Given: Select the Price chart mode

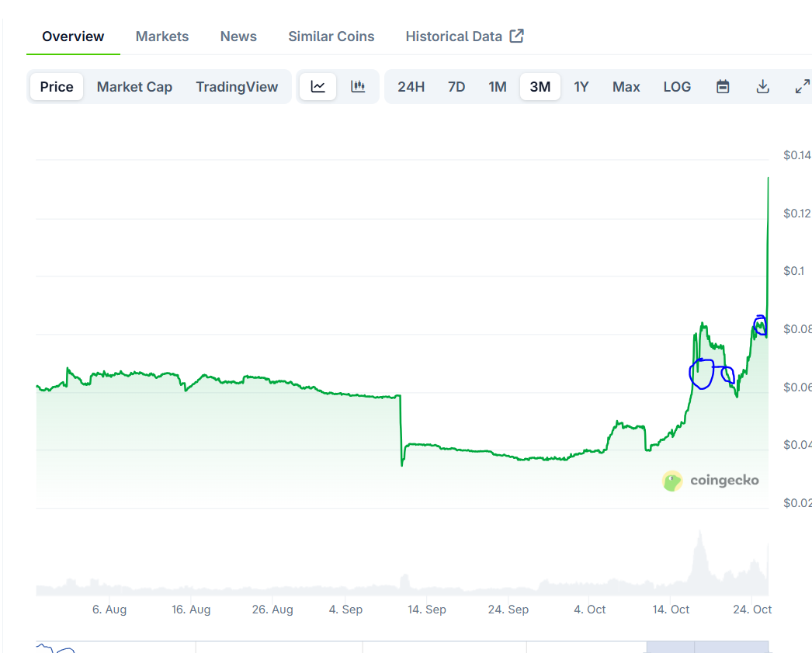Looking at the screenshot, I should coord(57,86).
